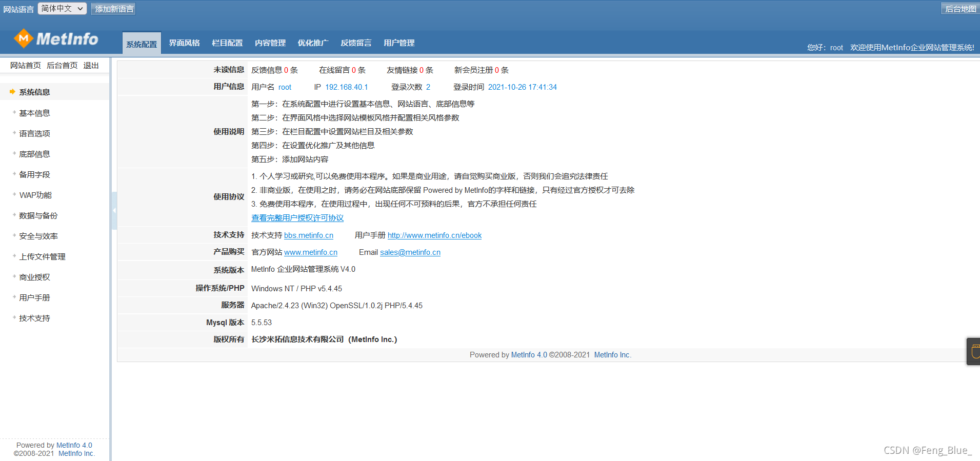Screen dimensions: 980x461
Task: Click the 友情链接 0 条 entry
Action: tap(410, 70)
